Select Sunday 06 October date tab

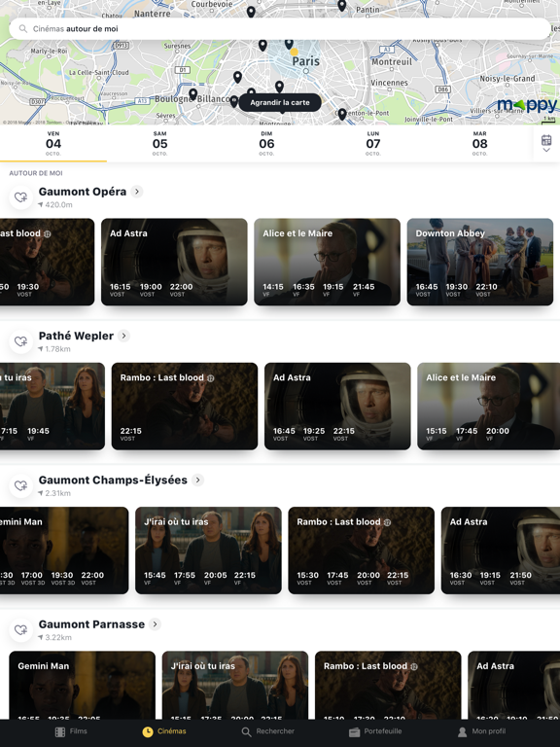[x=266, y=143]
